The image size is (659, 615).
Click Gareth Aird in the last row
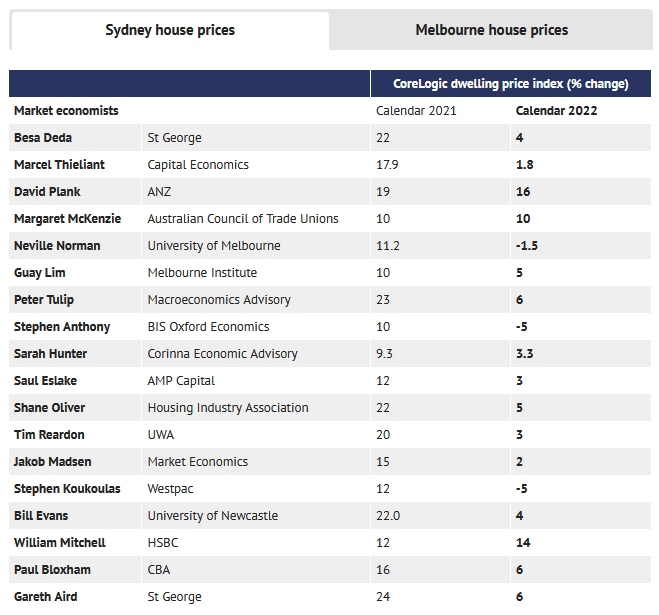(46, 597)
